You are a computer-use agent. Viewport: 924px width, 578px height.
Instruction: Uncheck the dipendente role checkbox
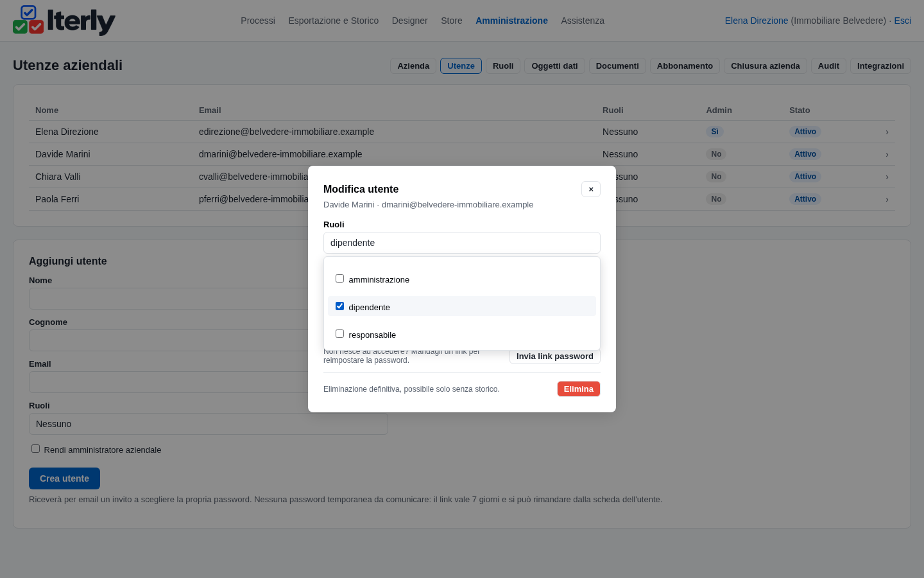tap(340, 306)
